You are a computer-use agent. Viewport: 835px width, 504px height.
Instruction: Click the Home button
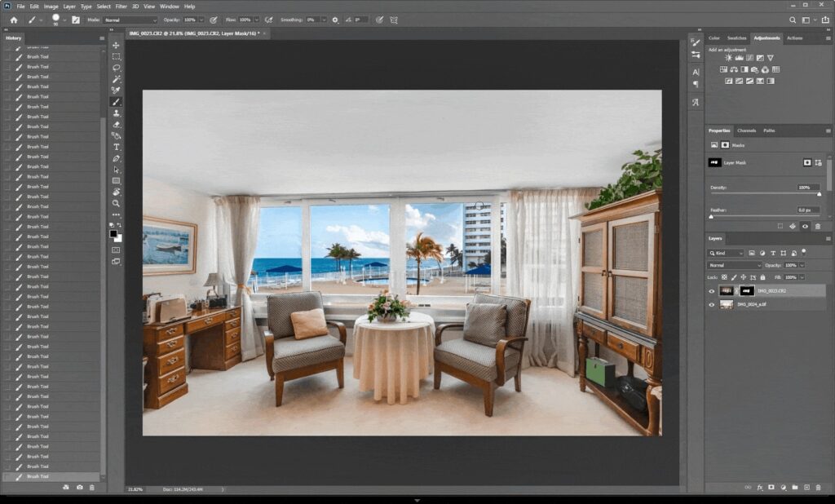14,20
